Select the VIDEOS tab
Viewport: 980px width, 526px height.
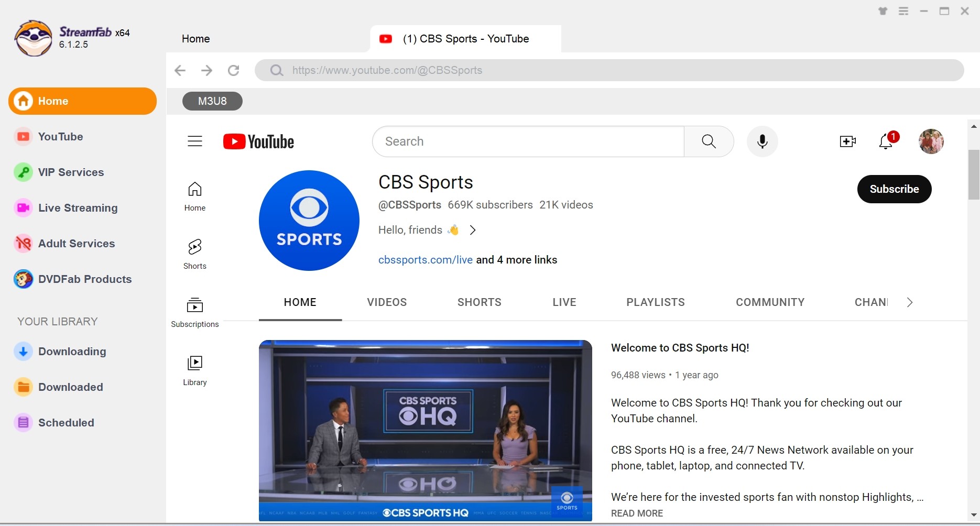pyautogui.click(x=387, y=302)
